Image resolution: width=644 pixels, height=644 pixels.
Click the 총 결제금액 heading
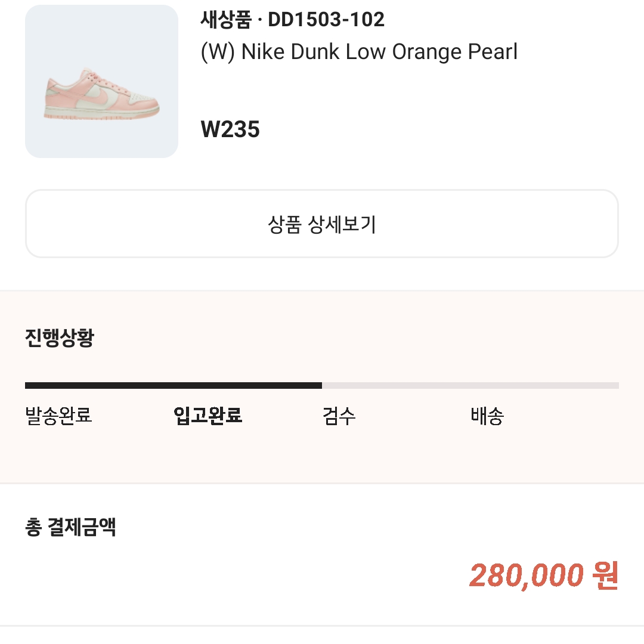pos(70,527)
